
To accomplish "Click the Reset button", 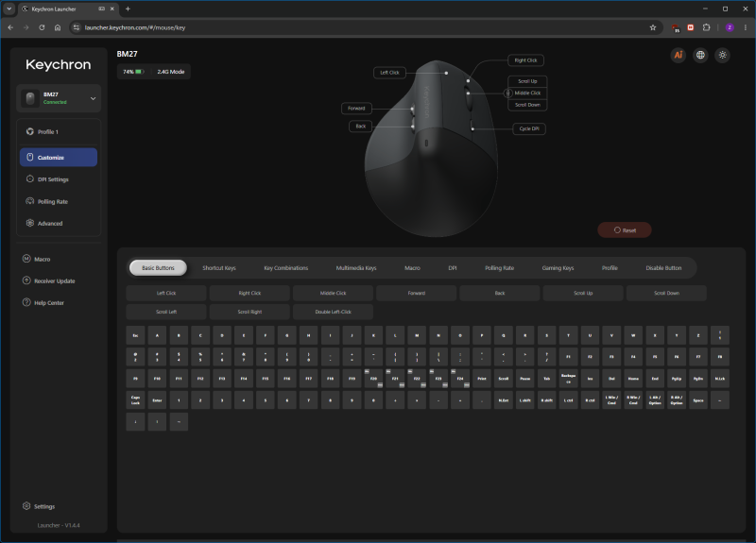I will [625, 230].
